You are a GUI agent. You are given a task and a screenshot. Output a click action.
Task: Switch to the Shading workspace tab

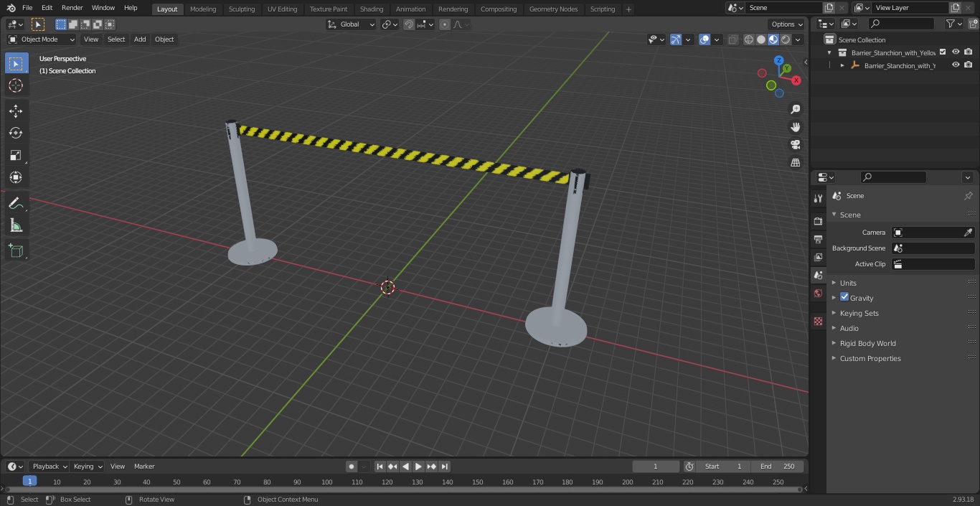[x=372, y=9]
